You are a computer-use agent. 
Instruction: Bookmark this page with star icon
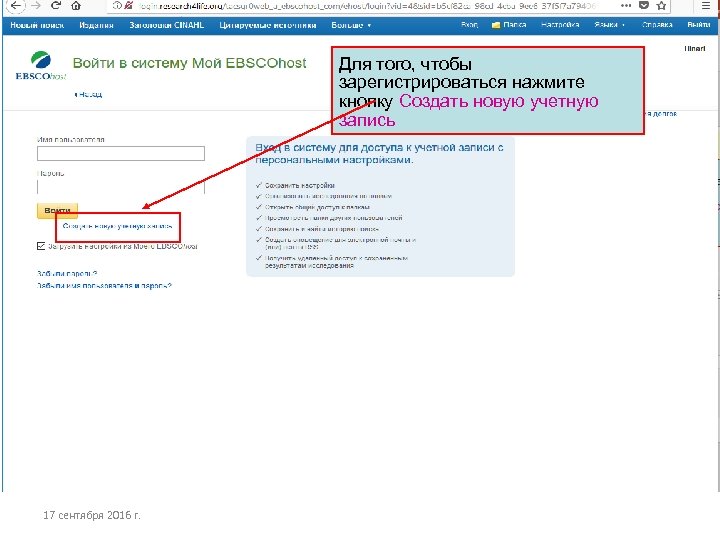click(x=661, y=6)
